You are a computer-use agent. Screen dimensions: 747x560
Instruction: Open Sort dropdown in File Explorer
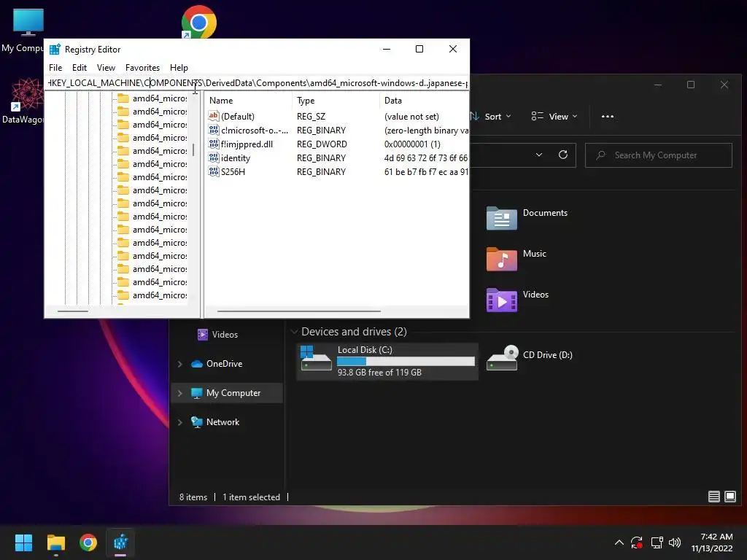pos(491,116)
